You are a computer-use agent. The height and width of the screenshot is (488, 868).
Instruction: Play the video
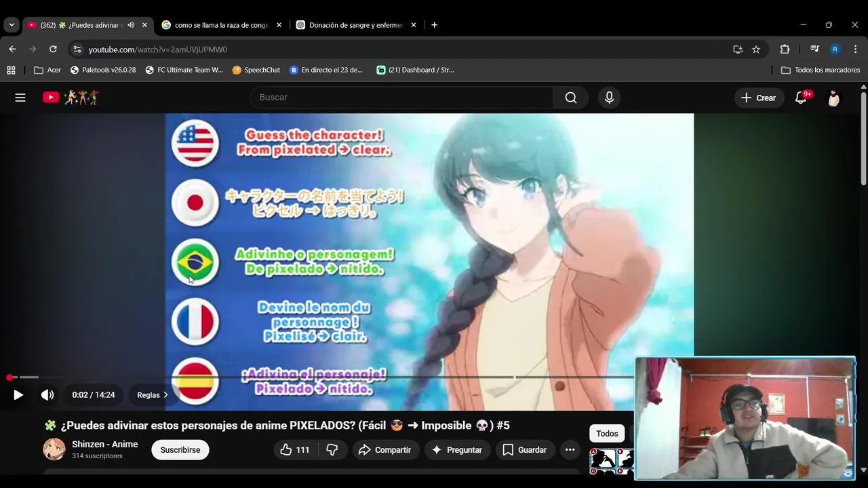click(18, 395)
